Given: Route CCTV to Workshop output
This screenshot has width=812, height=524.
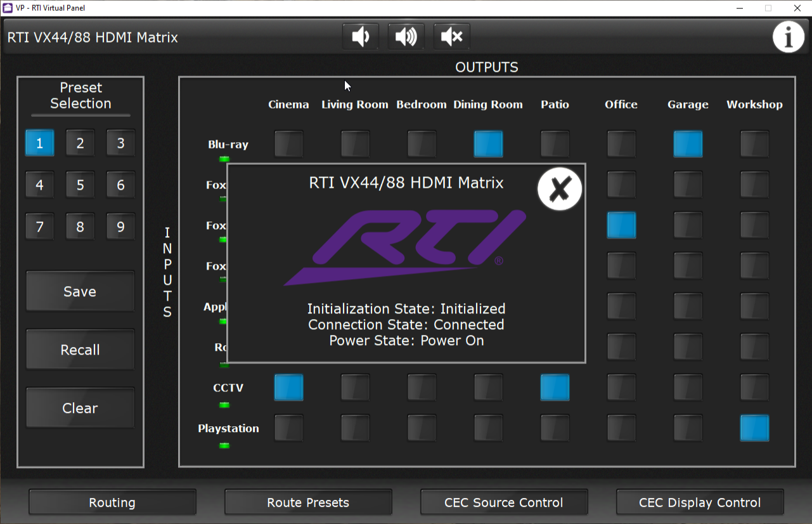Looking at the screenshot, I should point(754,388).
